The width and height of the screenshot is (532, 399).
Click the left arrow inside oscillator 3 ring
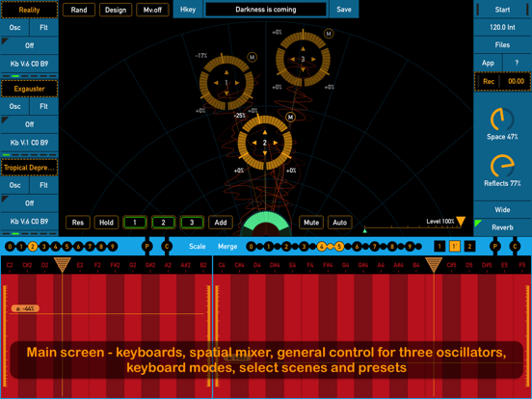[292, 60]
